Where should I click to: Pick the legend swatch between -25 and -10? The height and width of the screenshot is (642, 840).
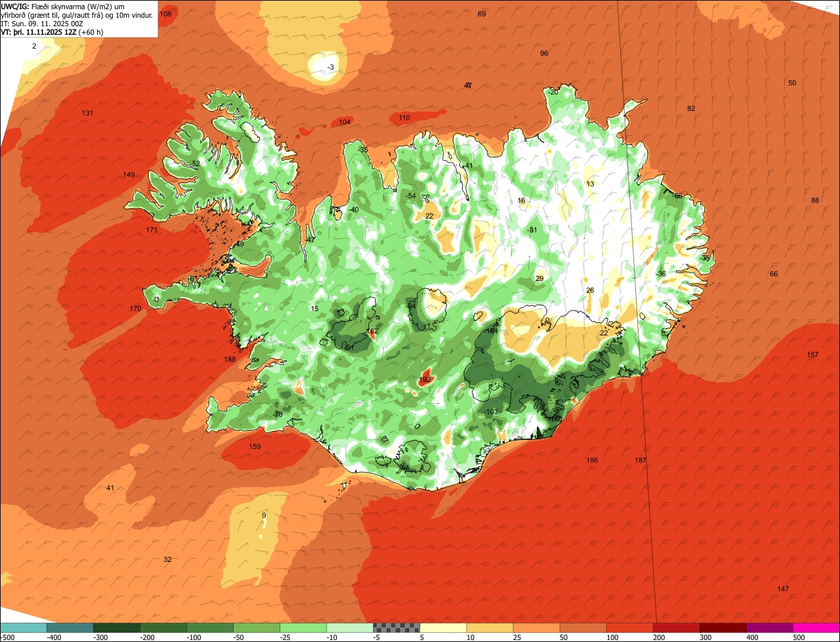click(x=303, y=628)
